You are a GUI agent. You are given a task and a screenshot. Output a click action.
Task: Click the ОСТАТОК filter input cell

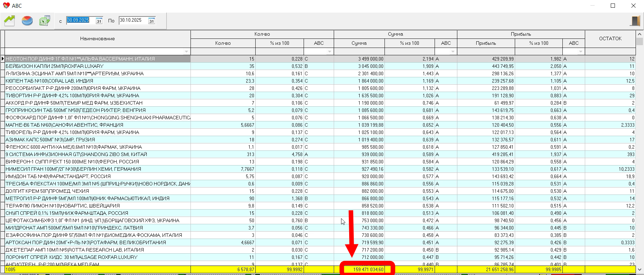pos(610,52)
